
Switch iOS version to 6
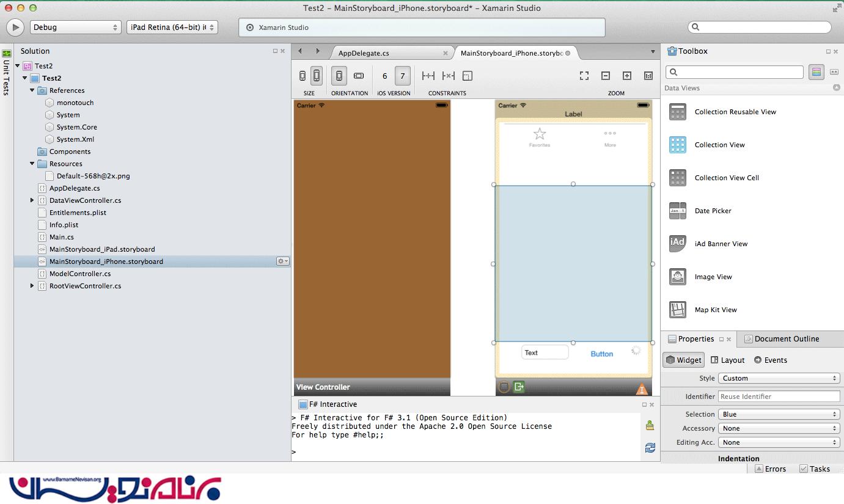click(384, 76)
